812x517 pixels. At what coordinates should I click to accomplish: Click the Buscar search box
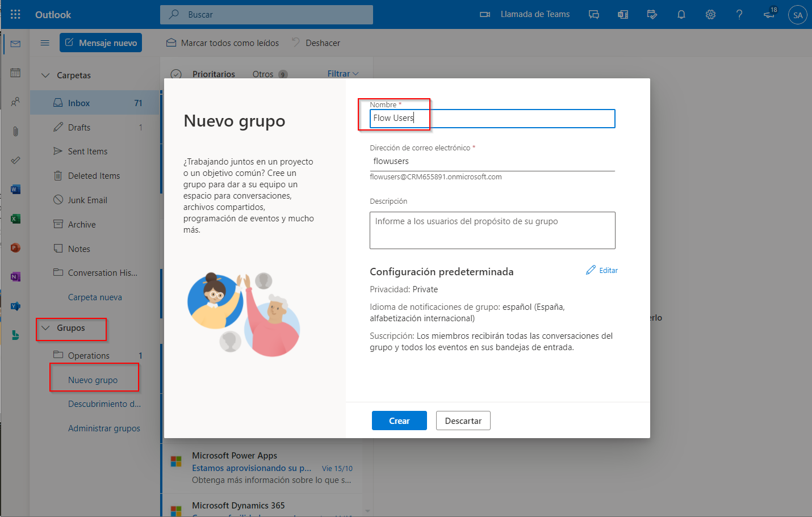tap(266, 15)
